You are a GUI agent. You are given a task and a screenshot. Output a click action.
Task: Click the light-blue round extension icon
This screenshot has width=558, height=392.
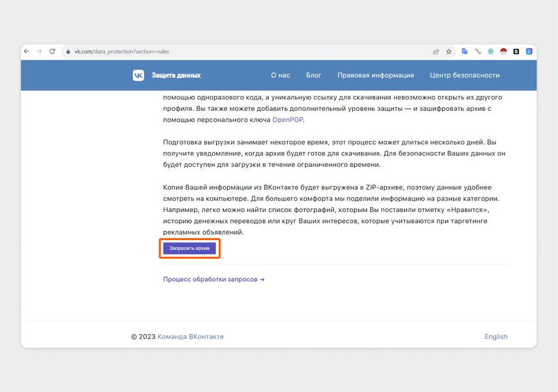coord(491,52)
